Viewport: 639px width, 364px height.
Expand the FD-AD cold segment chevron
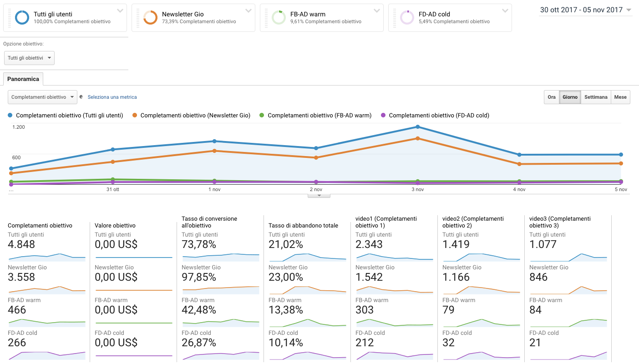click(x=505, y=11)
